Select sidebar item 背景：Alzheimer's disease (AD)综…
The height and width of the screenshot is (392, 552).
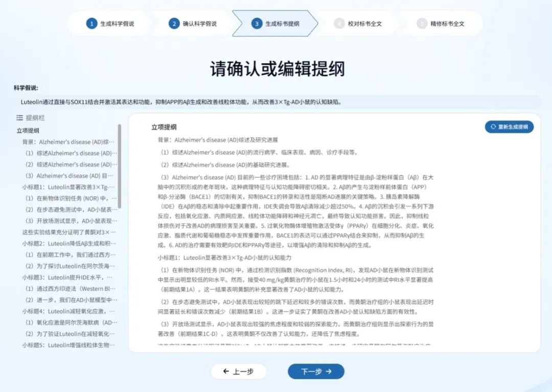[x=68, y=142]
